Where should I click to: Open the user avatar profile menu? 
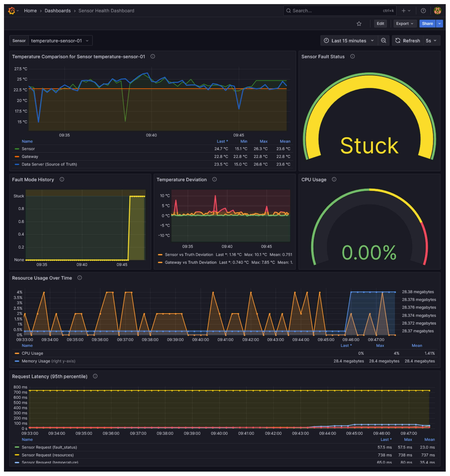click(437, 11)
